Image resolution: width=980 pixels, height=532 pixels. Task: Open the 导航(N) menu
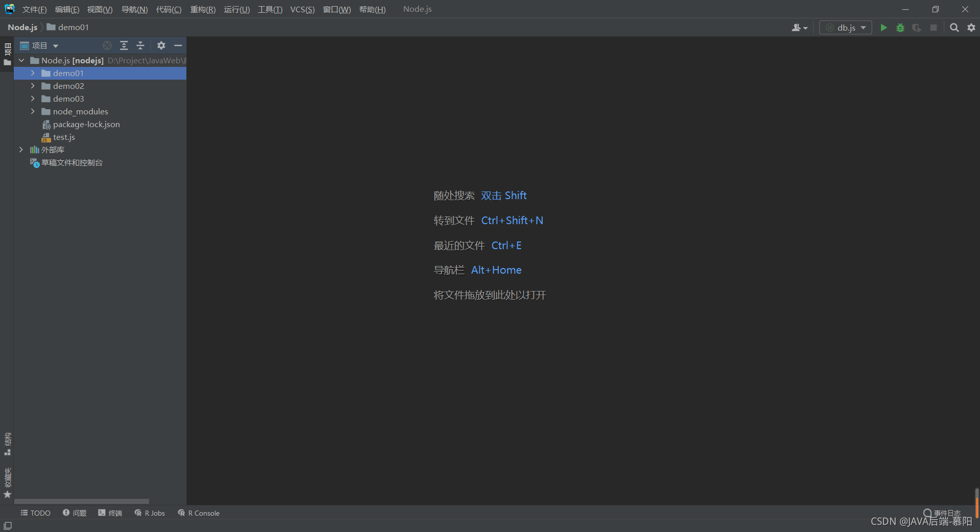pos(134,10)
